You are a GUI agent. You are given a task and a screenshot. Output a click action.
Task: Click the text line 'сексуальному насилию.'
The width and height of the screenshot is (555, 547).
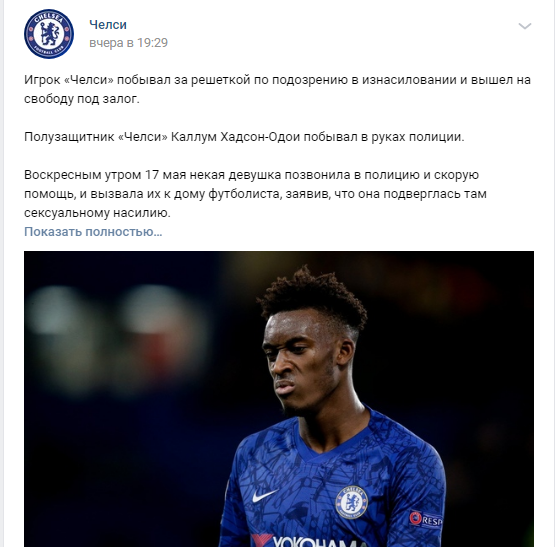(97, 213)
